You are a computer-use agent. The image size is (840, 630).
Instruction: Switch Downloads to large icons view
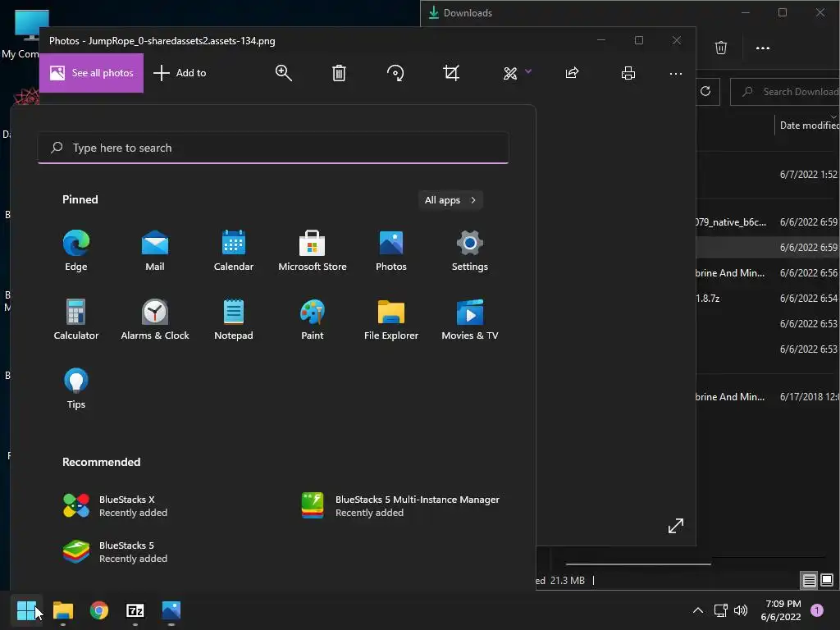click(827, 580)
